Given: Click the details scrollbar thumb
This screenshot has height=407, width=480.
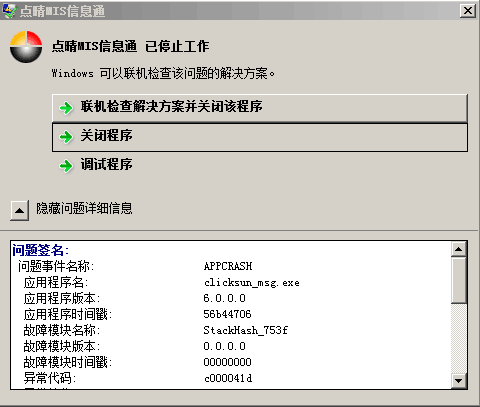Looking at the screenshot, I should (459, 280).
